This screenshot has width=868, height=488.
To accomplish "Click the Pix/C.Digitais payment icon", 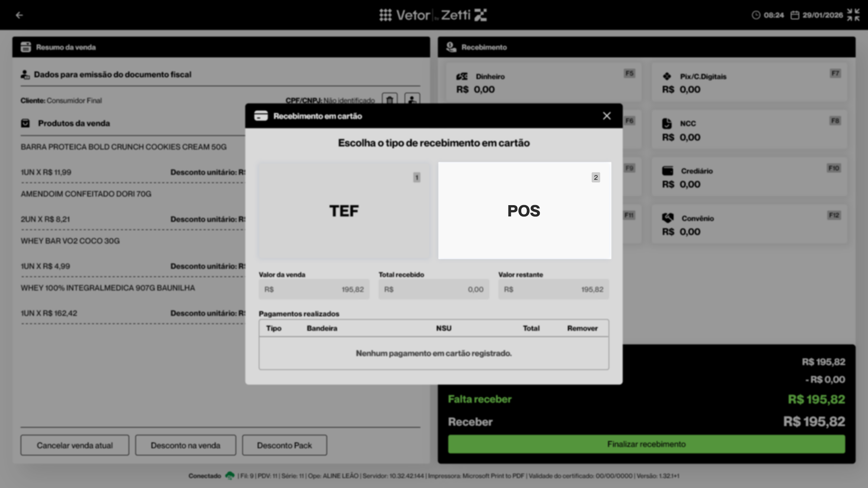I will click(x=667, y=76).
